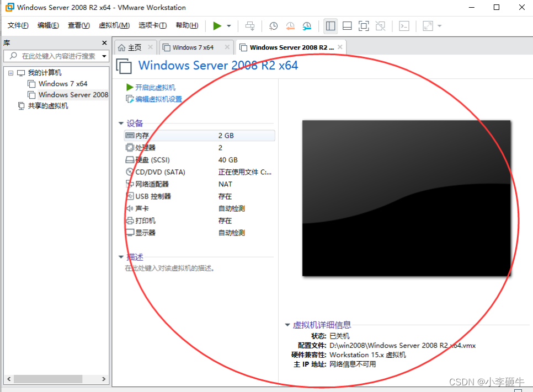Click the 2 GB memory value
533x392 pixels.
(x=226, y=136)
